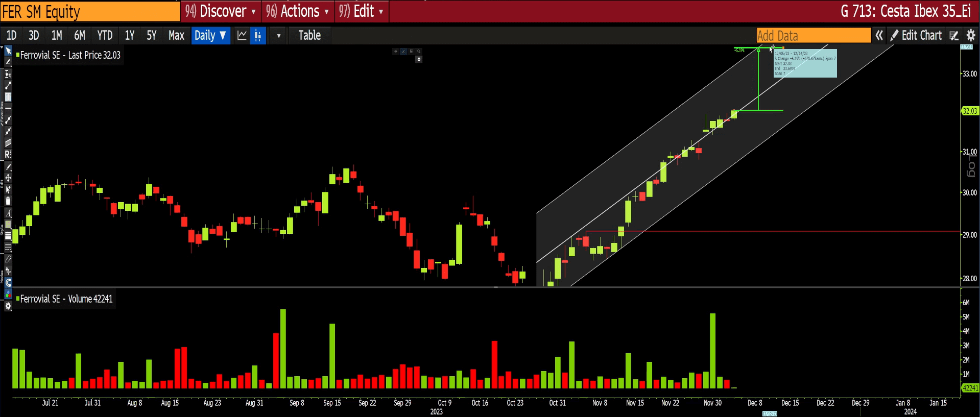Click the FER SM Equity security field
This screenshot has height=417, width=980.
(90, 11)
